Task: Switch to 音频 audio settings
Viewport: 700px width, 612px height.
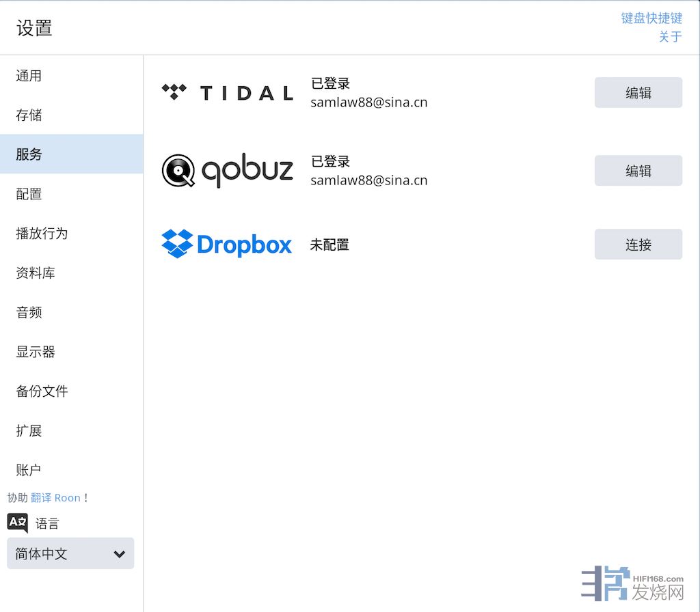Action: click(x=29, y=312)
